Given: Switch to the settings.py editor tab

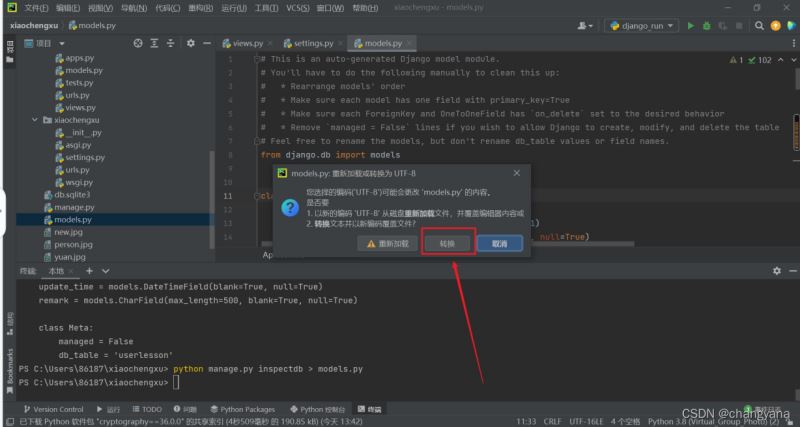Looking at the screenshot, I should pos(313,44).
